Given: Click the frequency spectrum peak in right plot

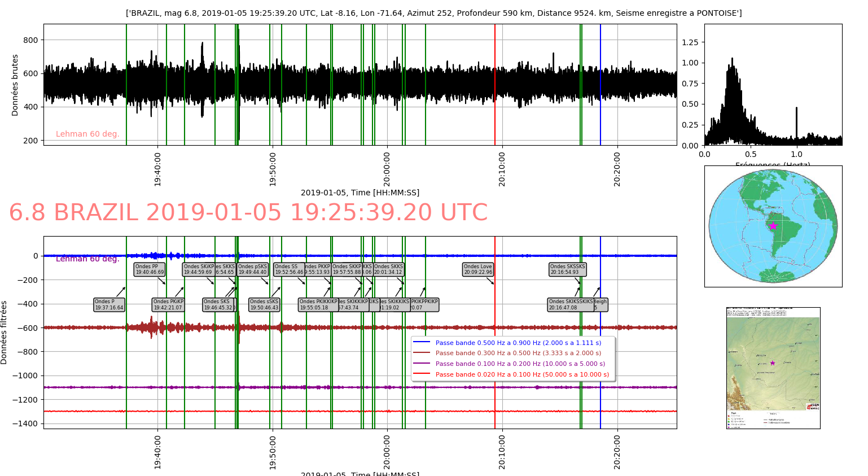Looking at the screenshot, I should point(732,59).
